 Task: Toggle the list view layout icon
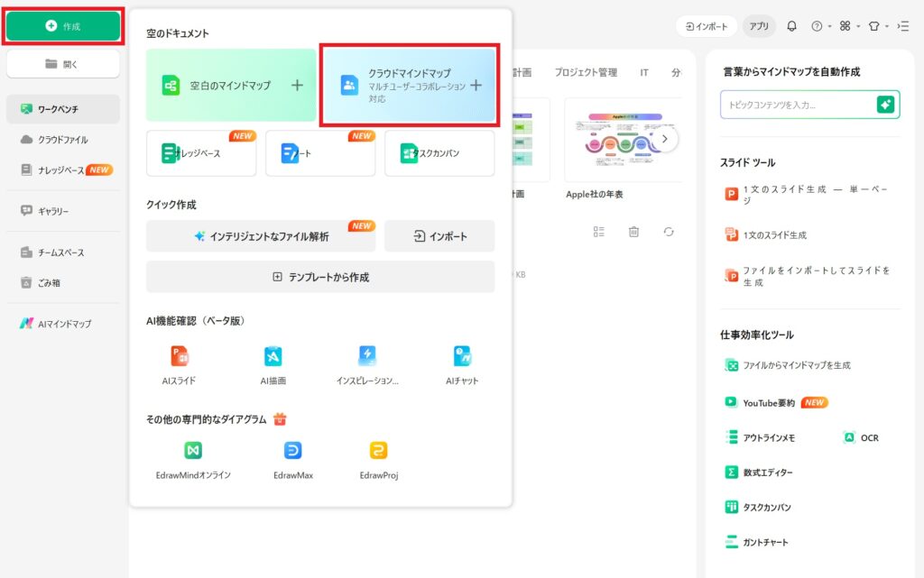pos(599,232)
